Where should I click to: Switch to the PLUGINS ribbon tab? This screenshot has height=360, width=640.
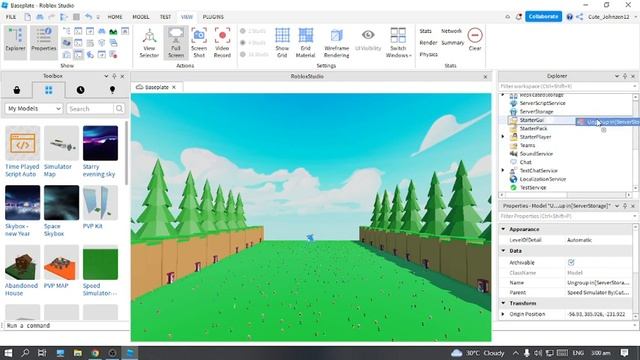pos(213,17)
